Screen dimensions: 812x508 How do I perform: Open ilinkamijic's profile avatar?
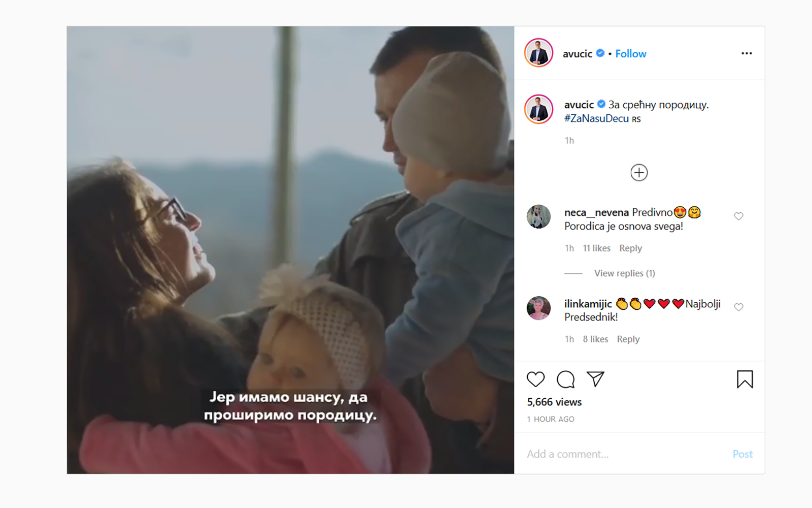tap(538, 308)
